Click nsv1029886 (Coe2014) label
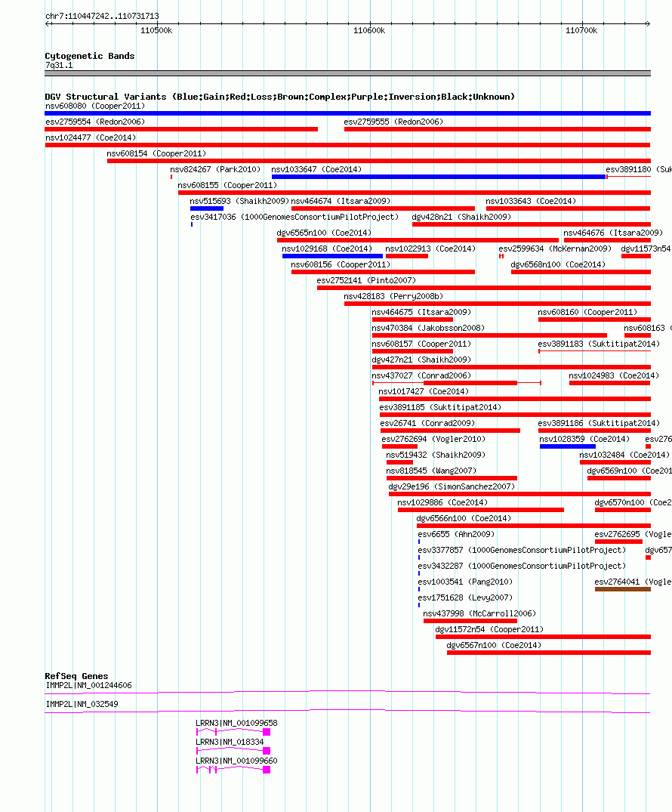 pos(442,502)
